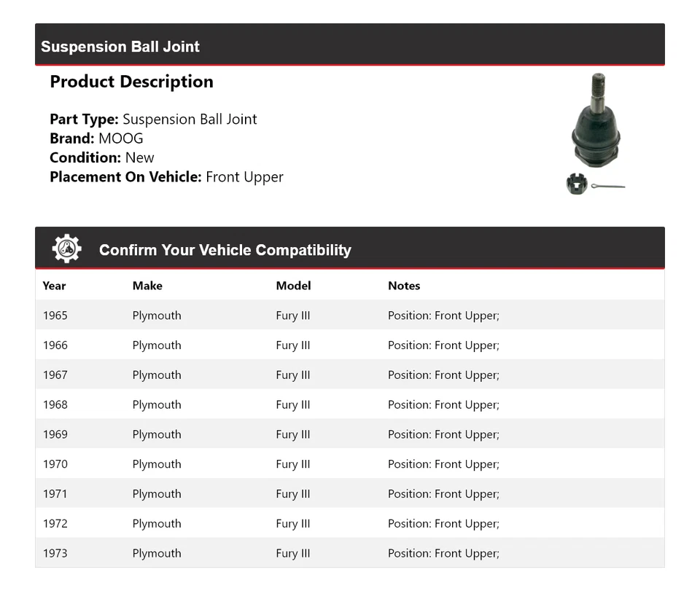Click the gear compatibility icon
The image size is (700, 591).
coord(66,249)
